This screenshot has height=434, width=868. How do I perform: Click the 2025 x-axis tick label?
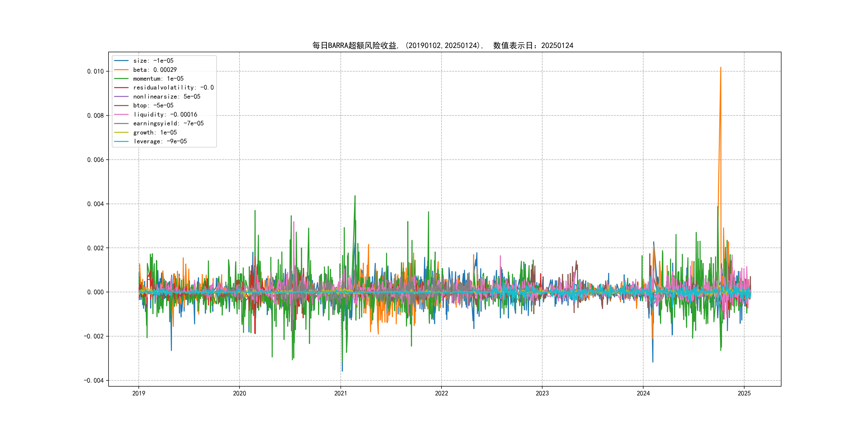[x=744, y=393]
